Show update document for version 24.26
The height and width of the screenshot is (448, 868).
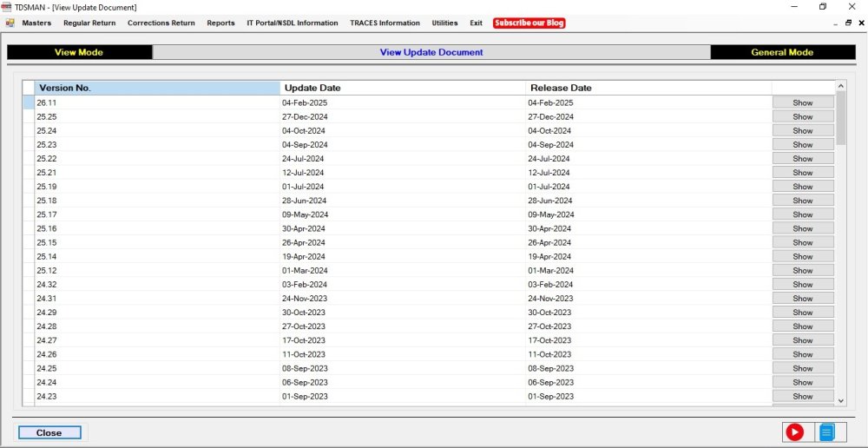803,354
